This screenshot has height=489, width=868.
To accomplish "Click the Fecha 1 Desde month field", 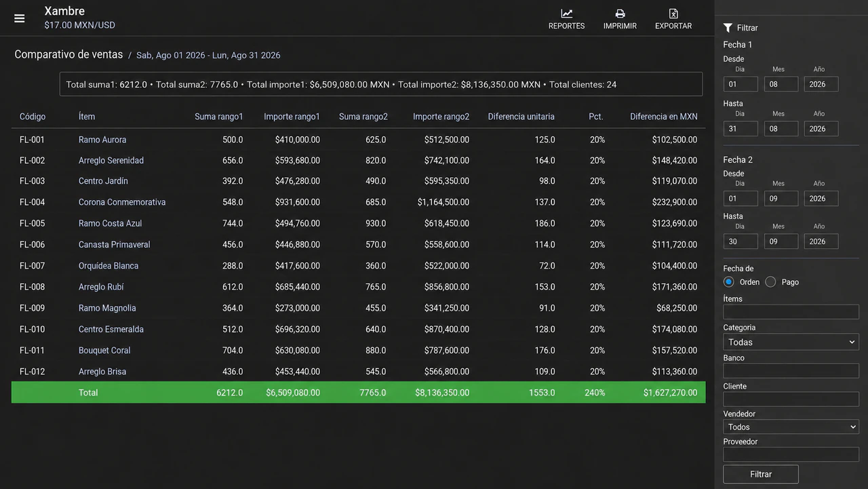I will coord(781,84).
